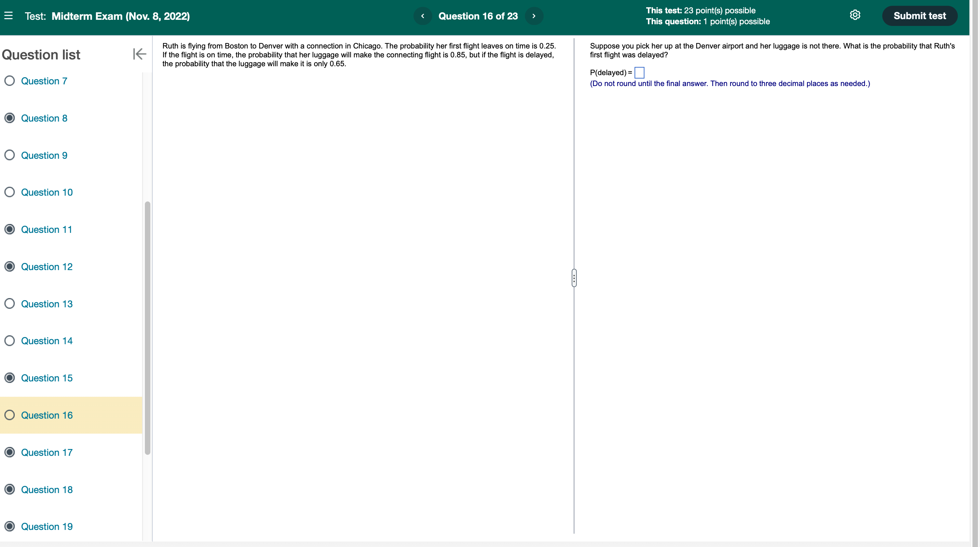Go to Question 18
Image resolution: width=980 pixels, height=547 pixels.
coord(47,490)
